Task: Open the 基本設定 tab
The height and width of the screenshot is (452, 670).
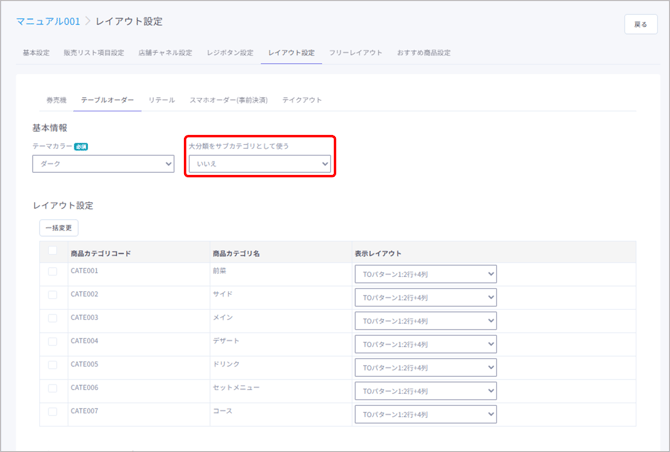Action: 36,52
